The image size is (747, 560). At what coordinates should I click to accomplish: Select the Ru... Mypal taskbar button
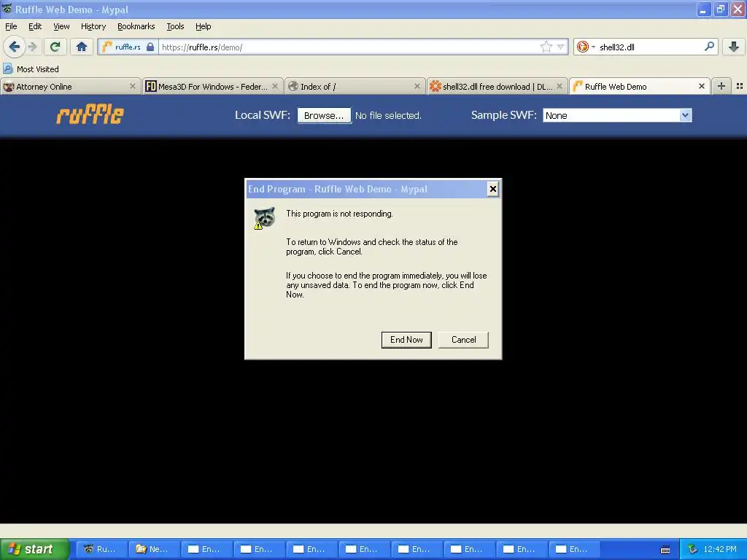(x=101, y=549)
